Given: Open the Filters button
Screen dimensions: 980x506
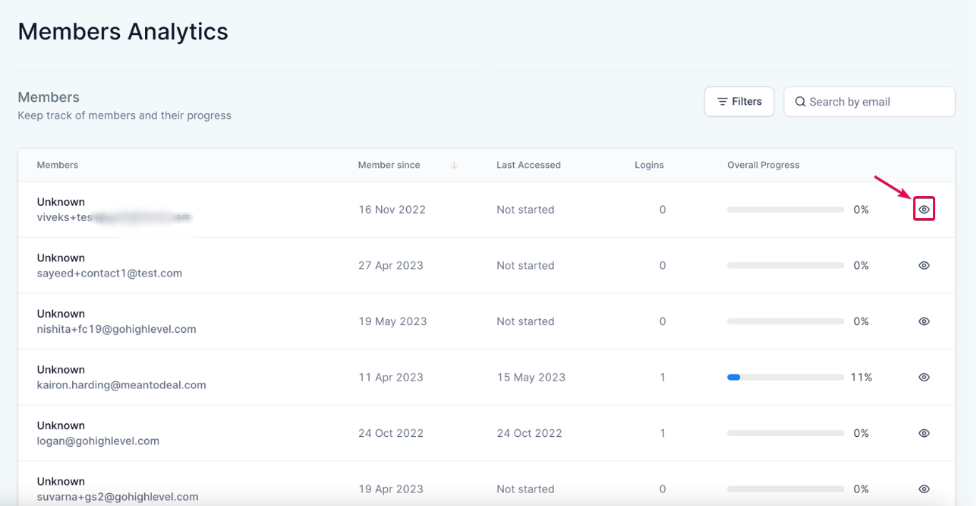Looking at the screenshot, I should (739, 102).
